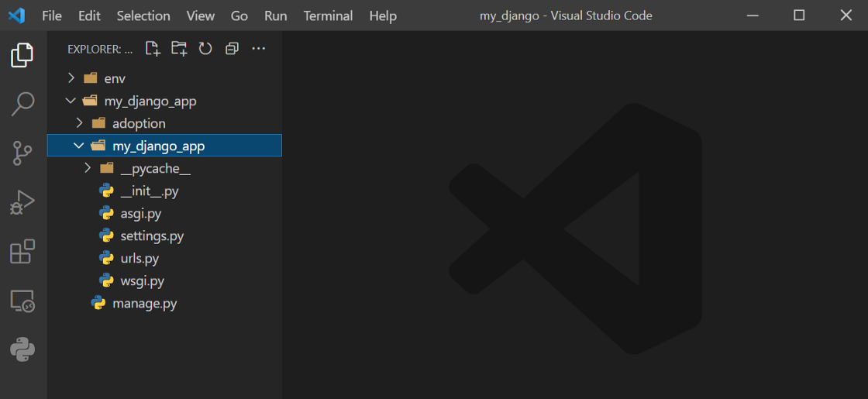Open the Python activity bar icon
Image resolution: width=868 pixels, height=399 pixels.
coord(22,349)
